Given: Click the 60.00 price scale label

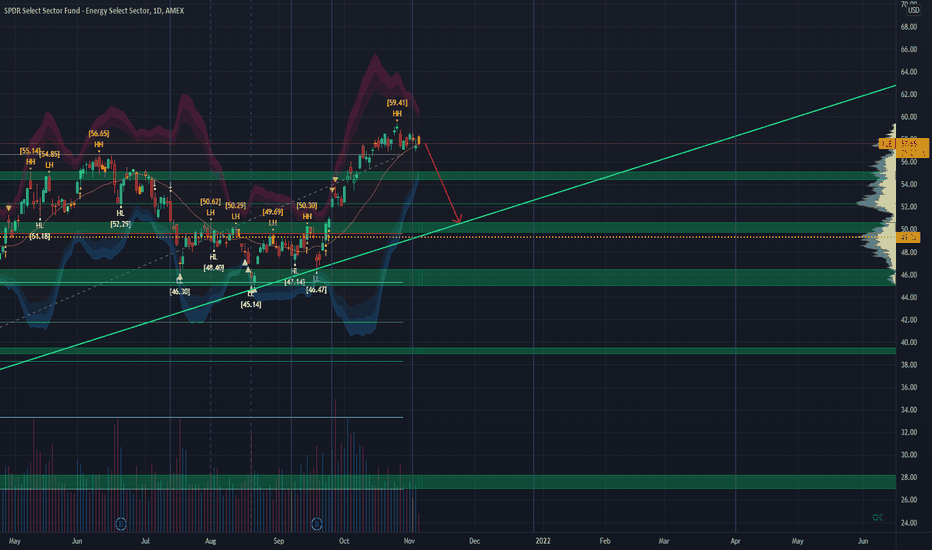Looking at the screenshot, I should coord(908,117).
